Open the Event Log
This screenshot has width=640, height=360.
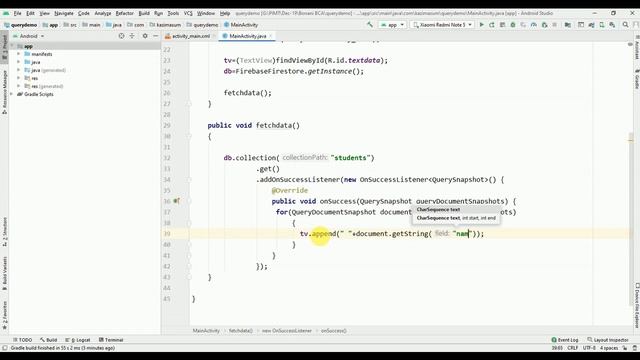tap(565, 340)
